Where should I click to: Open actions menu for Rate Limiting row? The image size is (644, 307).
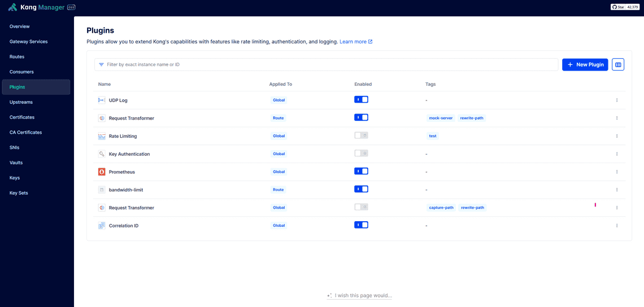[x=617, y=136]
